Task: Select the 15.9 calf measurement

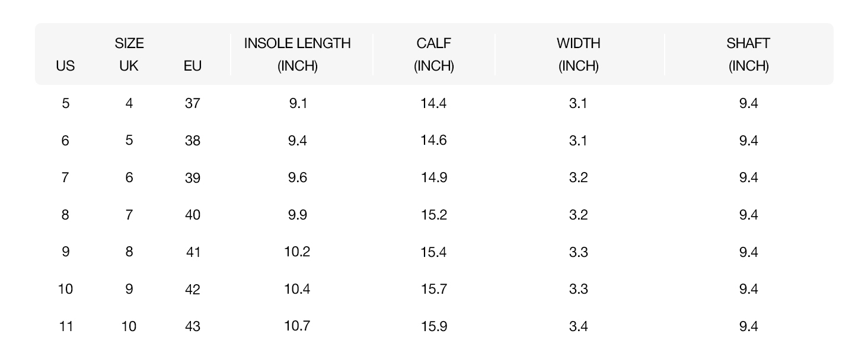Action: [433, 326]
